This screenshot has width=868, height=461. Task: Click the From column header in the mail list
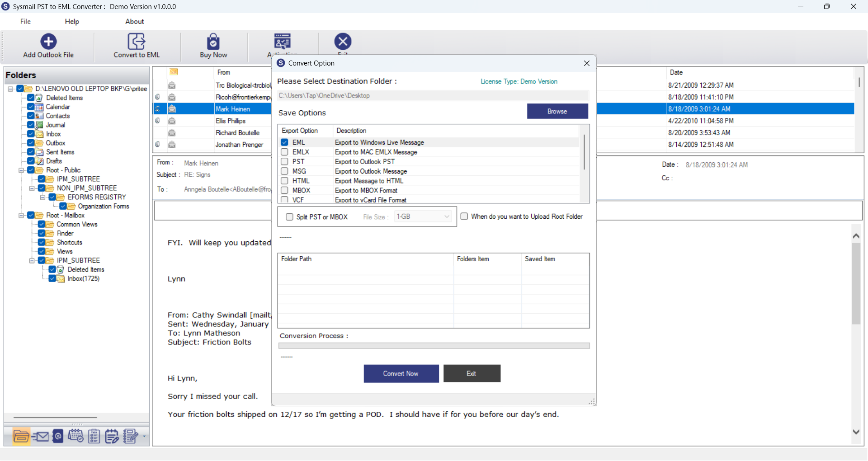224,72
